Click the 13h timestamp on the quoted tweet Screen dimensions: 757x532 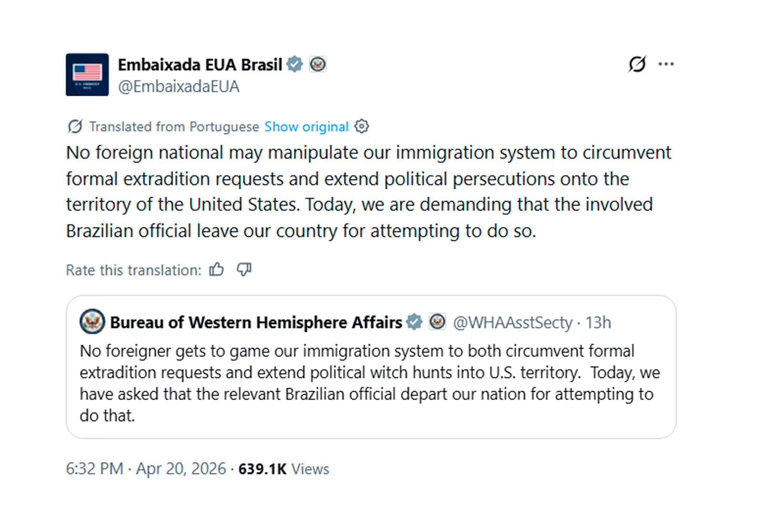(x=599, y=322)
